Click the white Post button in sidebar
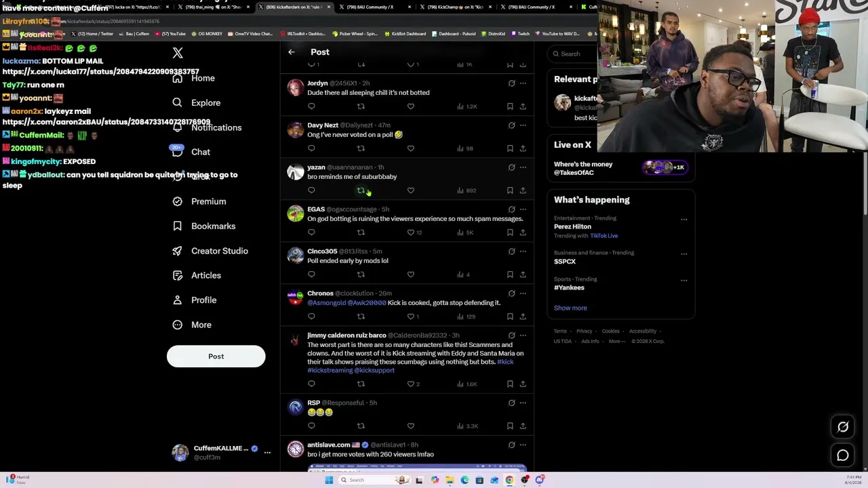Viewport: 868px width, 488px height. tap(216, 357)
